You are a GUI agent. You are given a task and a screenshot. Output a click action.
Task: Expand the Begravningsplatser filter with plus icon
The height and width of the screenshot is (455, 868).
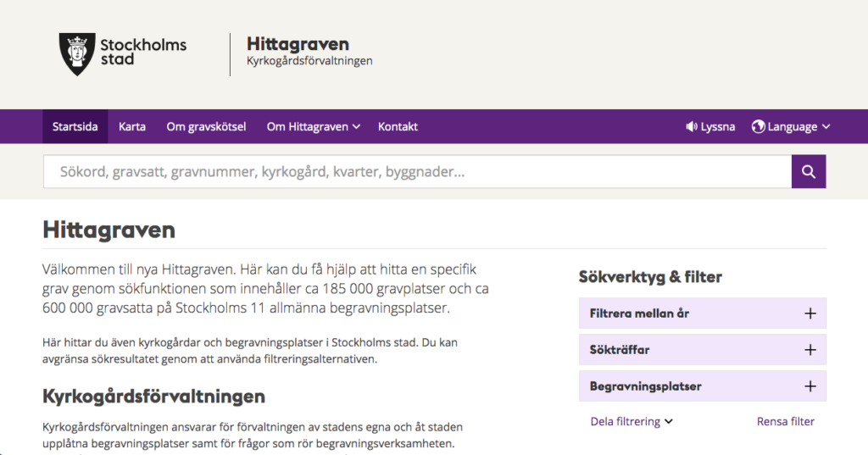tap(810, 386)
